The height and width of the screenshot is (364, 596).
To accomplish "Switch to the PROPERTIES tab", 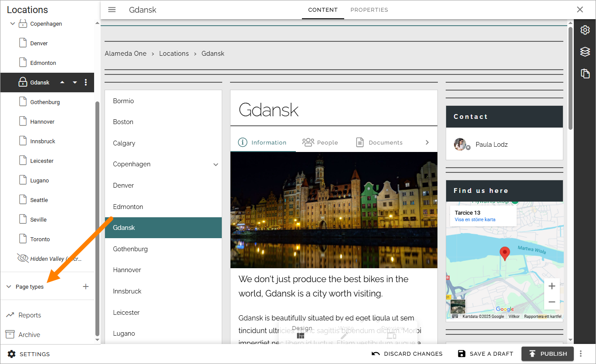I will click(369, 10).
